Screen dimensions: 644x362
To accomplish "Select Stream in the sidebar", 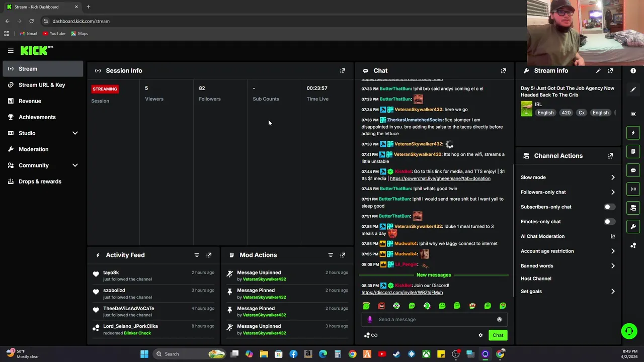I will point(43,69).
